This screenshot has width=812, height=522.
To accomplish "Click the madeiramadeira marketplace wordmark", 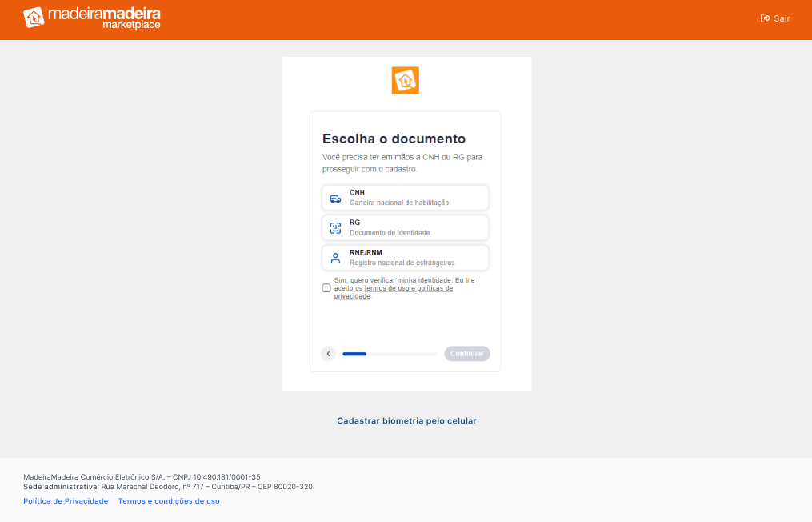I will (x=105, y=18).
